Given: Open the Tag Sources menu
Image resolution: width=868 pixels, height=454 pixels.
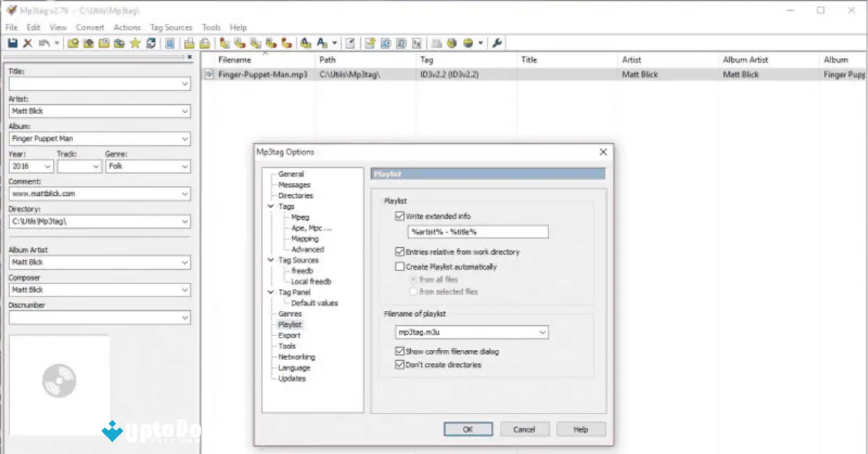Looking at the screenshot, I should pyautogui.click(x=171, y=27).
